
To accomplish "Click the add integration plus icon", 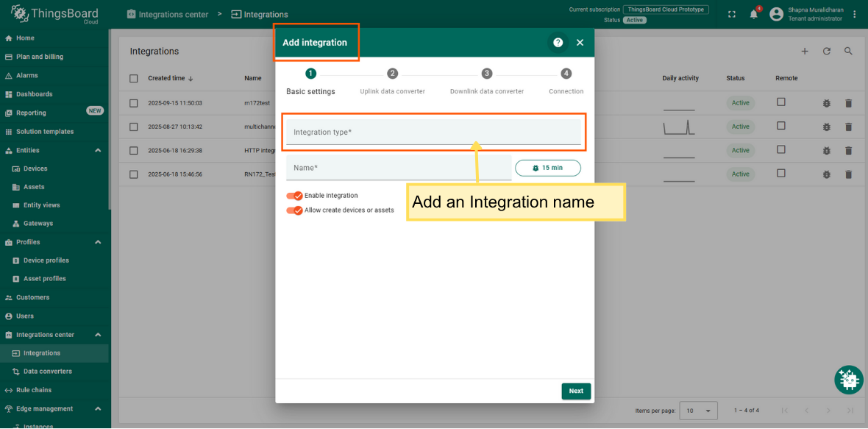I will pyautogui.click(x=805, y=52).
